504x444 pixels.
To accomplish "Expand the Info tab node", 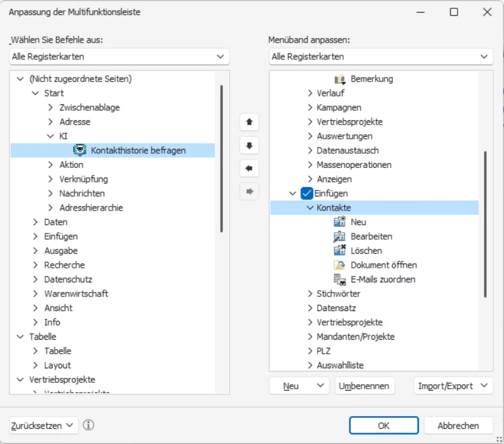I will [36, 323].
